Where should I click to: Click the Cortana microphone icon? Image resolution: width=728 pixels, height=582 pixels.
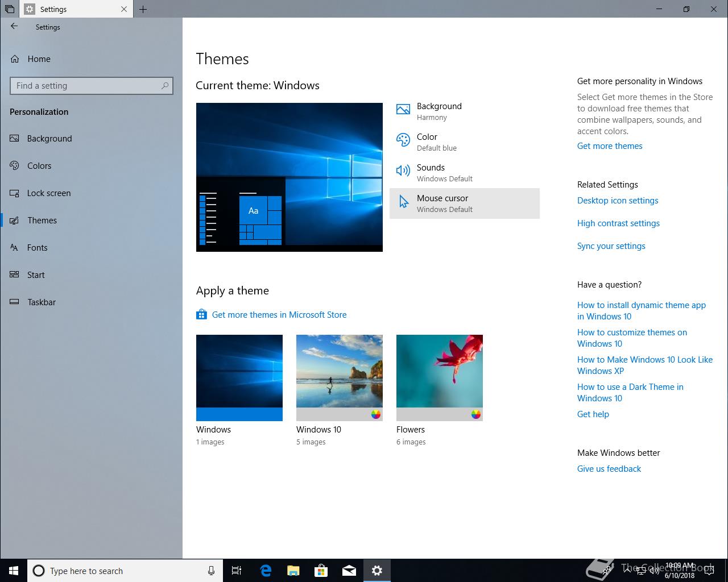pos(211,571)
